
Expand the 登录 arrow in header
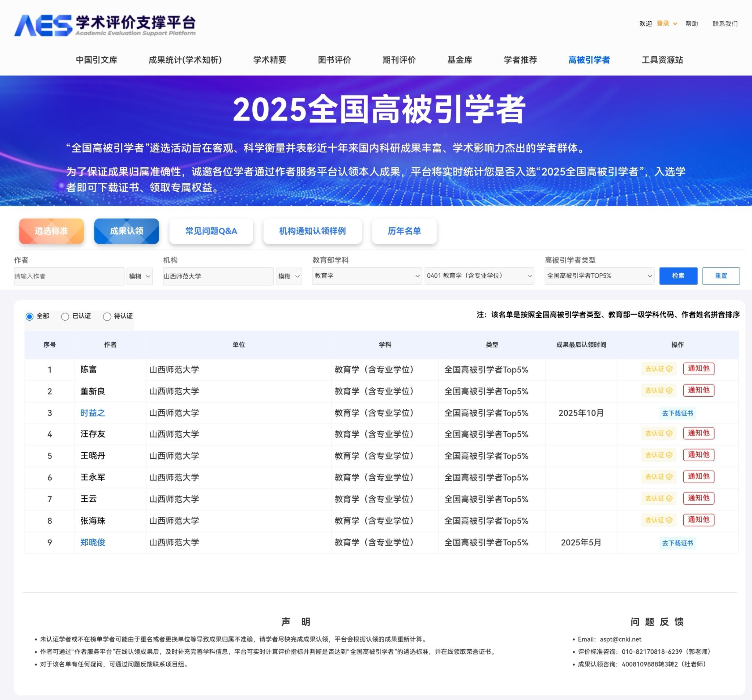(x=675, y=24)
